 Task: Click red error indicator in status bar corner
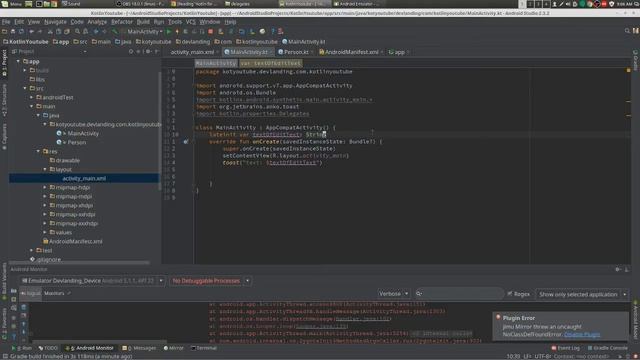click(x=636, y=356)
